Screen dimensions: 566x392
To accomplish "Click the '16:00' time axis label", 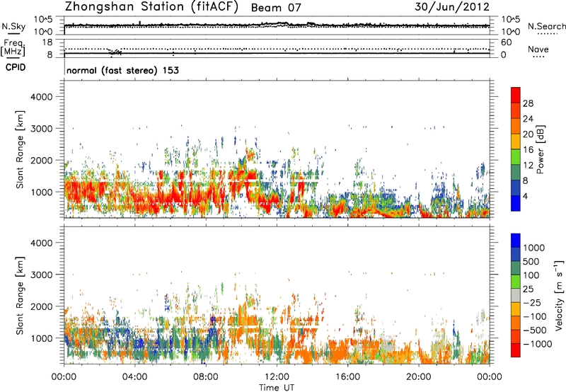I will [347, 377].
